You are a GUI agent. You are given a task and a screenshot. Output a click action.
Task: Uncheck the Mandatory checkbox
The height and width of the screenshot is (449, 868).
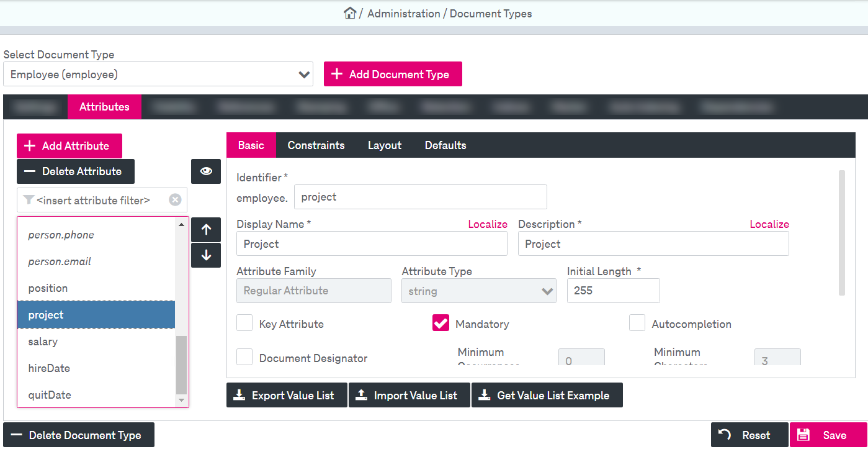441,323
